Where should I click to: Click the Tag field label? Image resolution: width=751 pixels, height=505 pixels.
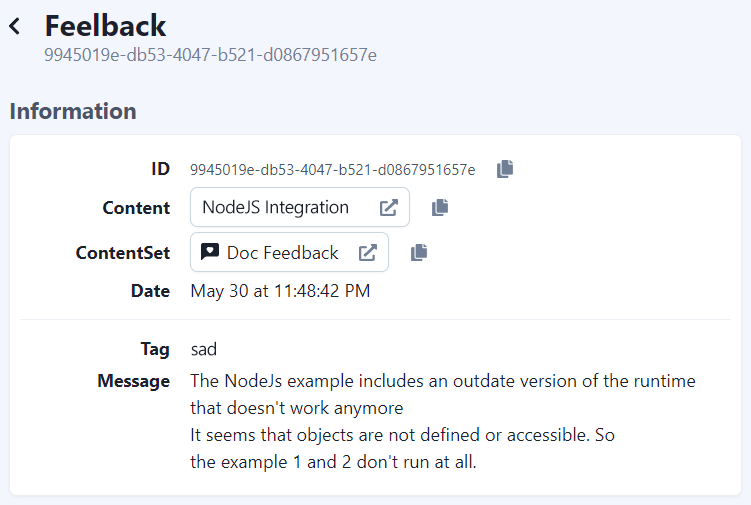[155, 349]
